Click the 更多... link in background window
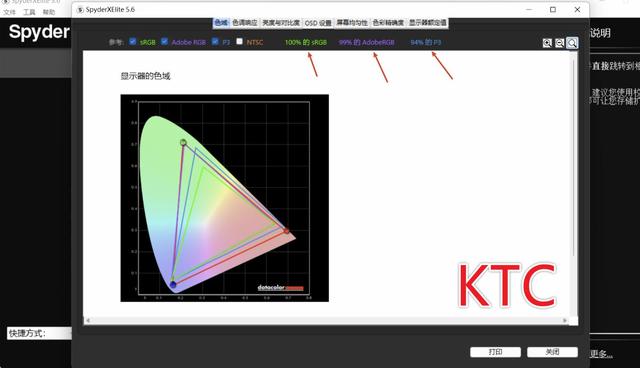The height and width of the screenshot is (368, 640). (601, 354)
